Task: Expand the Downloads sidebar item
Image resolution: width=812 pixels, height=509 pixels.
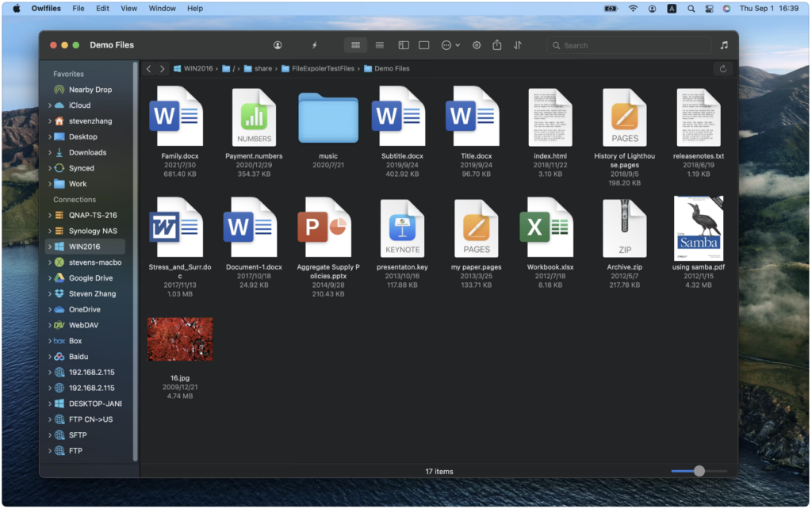Action: [50, 152]
